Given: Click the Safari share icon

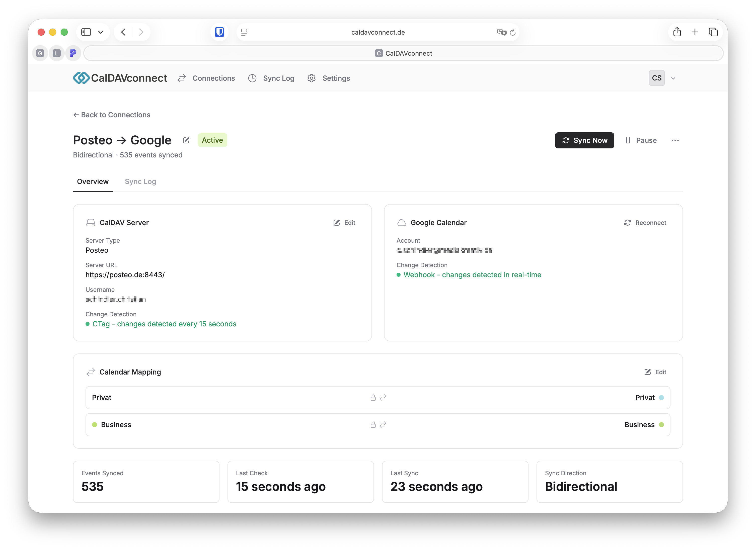Looking at the screenshot, I should [677, 32].
